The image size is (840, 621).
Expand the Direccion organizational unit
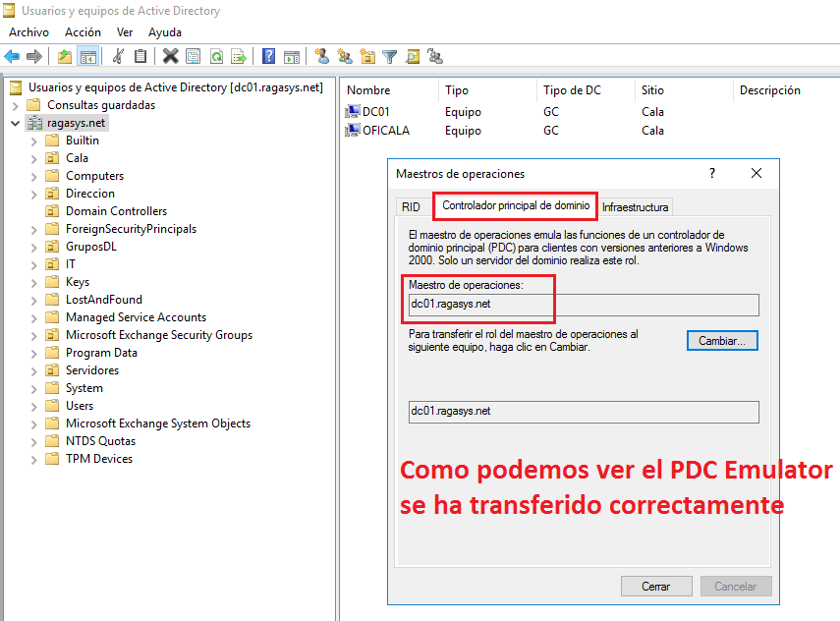(33, 194)
